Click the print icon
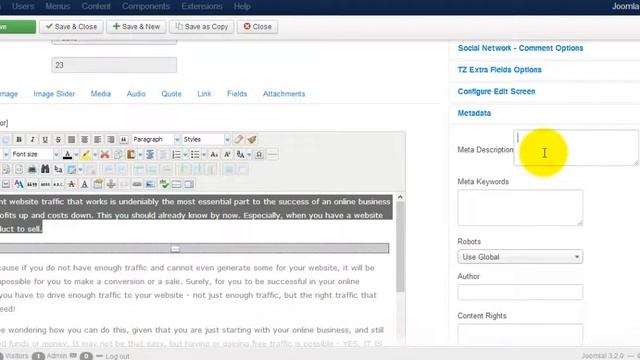This screenshot has width=640, height=360. [32, 169]
